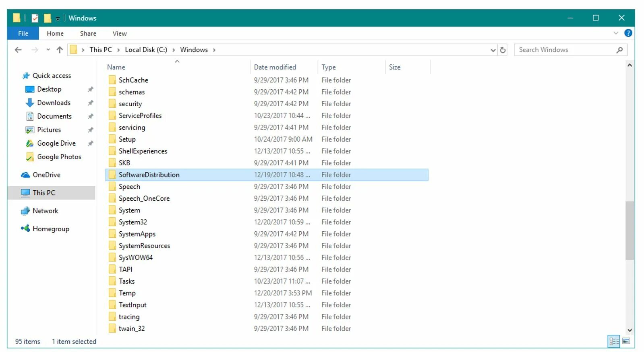
Task: Click the scroll down arrow
Action: click(x=630, y=330)
